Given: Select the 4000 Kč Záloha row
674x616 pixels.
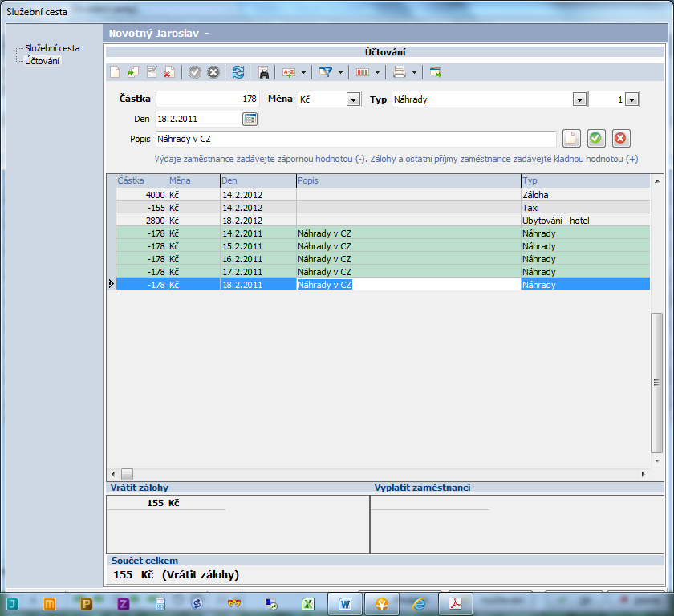Looking at the screenshot, I should pos(383,195).
